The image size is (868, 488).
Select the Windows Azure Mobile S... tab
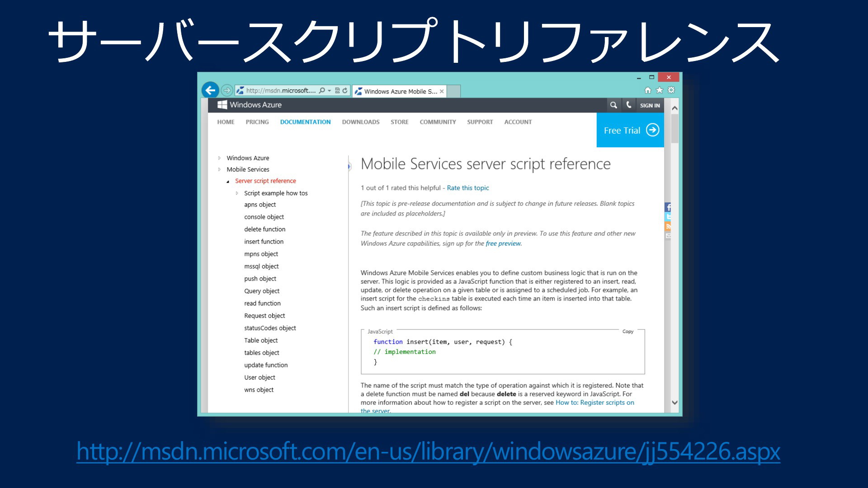pos(400,91)
